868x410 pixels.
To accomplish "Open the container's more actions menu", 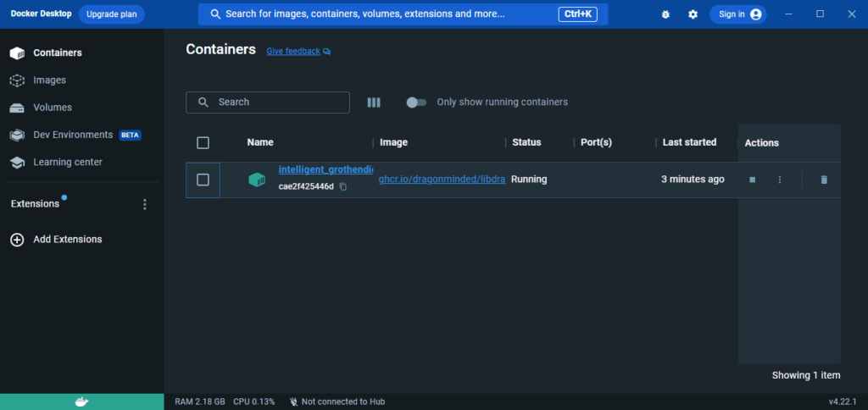I will [x=780, y=180].
